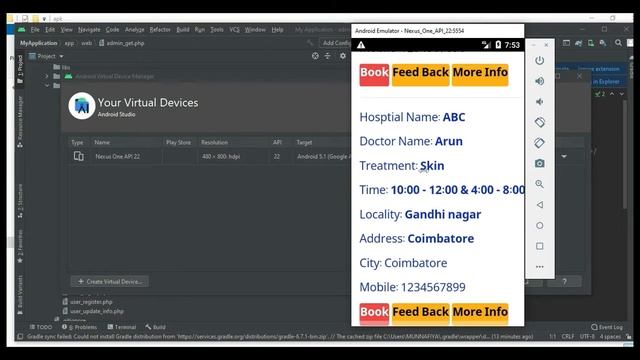Tap the top Feed Back button
Viewport: 640px width, 360px height.
pos(420,75)
